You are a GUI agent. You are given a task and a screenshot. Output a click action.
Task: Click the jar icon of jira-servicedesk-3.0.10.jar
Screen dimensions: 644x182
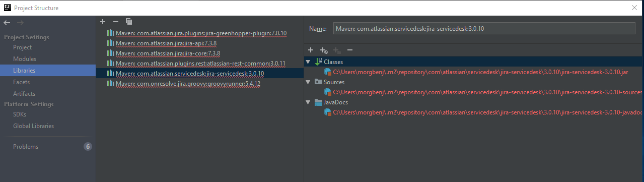(x=328, y=72)
